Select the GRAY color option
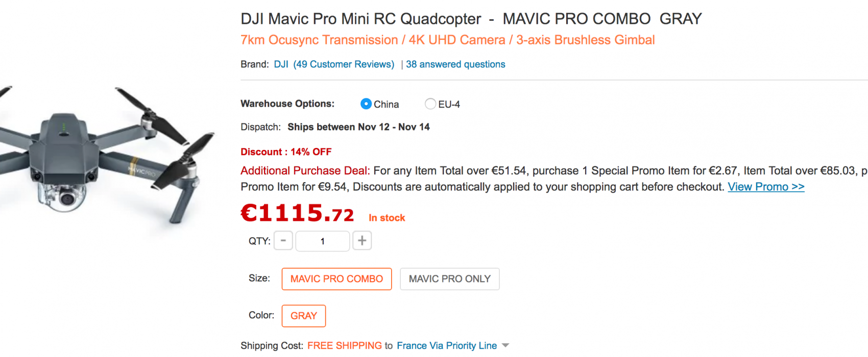Screen dimensions: 868x357 coord(304,316)
